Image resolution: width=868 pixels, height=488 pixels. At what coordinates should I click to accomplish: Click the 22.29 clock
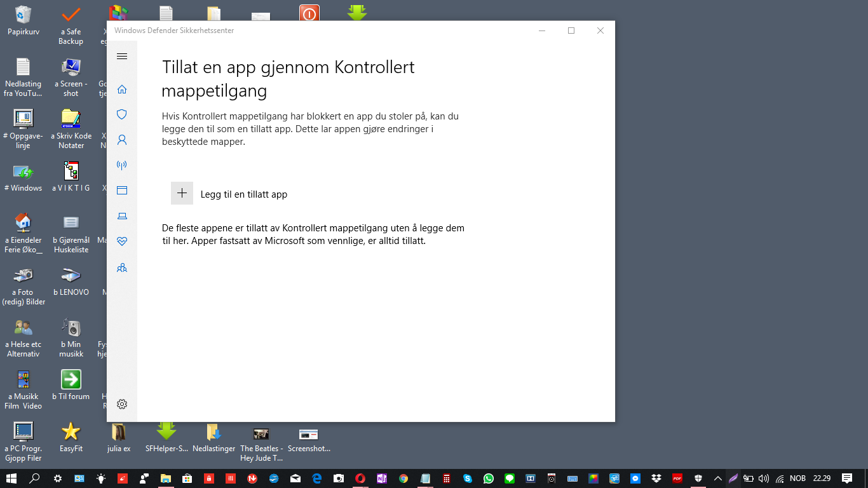click(822, 478)
